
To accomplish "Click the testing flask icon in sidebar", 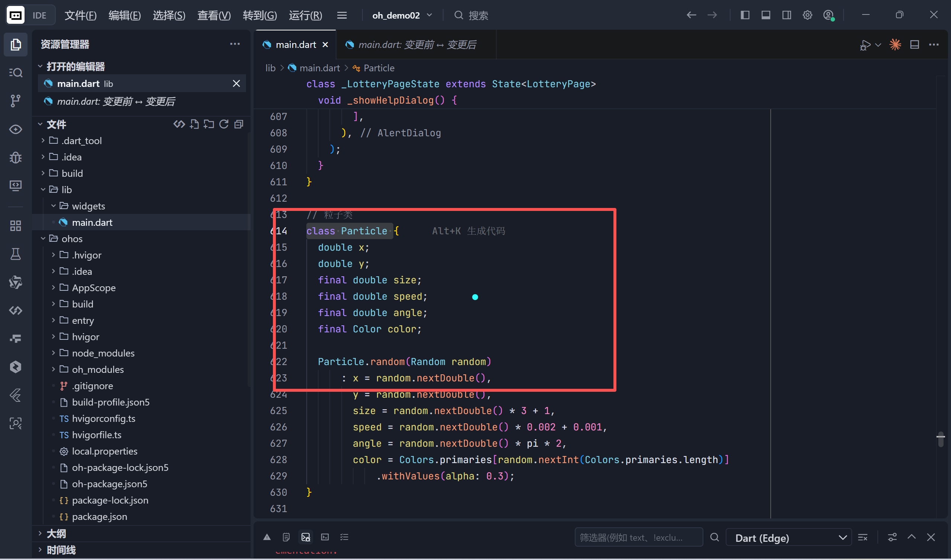I will click(x=16, y=254).
